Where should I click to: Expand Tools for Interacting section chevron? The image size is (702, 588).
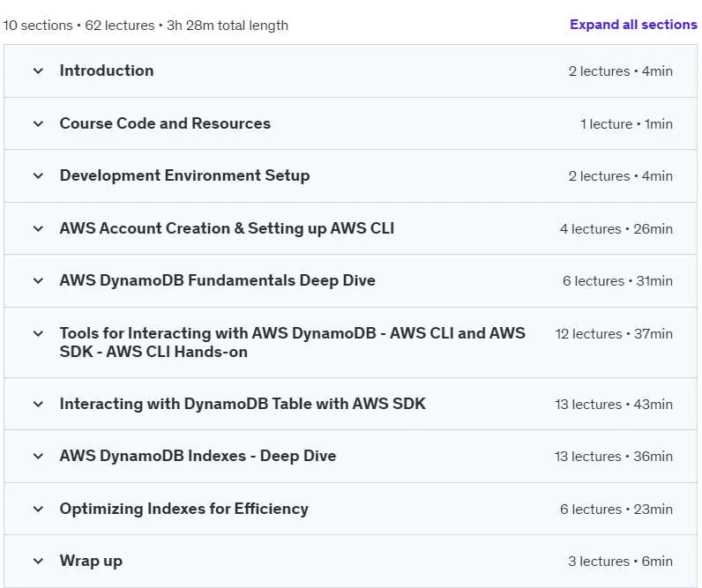pos(38,333)
